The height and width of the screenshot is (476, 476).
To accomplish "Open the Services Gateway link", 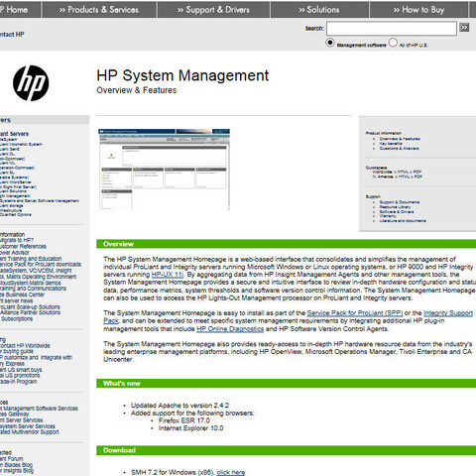I will point(14,415).
